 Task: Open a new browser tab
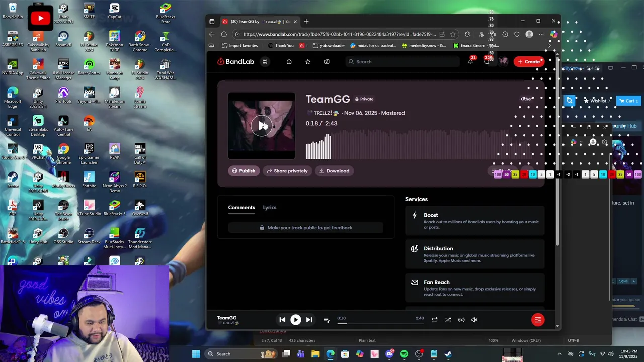point(306,21)
